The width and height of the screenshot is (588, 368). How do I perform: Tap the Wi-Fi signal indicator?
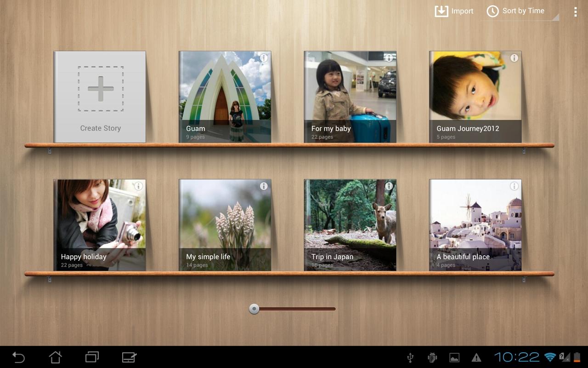point(550,357)
